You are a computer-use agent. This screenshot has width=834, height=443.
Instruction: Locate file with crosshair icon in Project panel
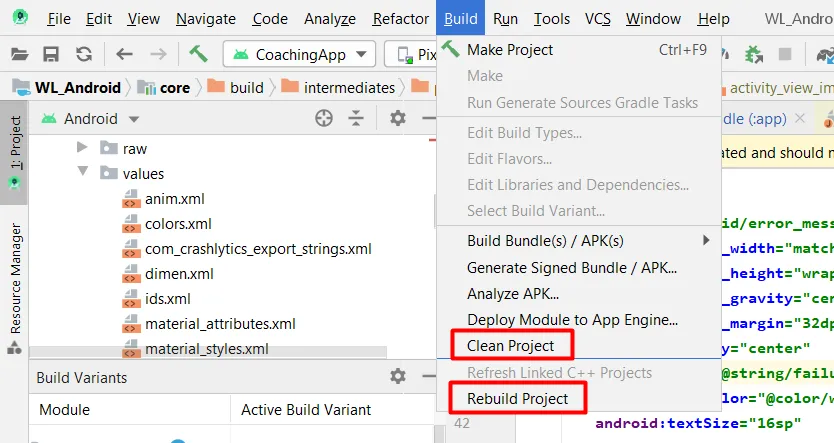[x=323, y=118]
